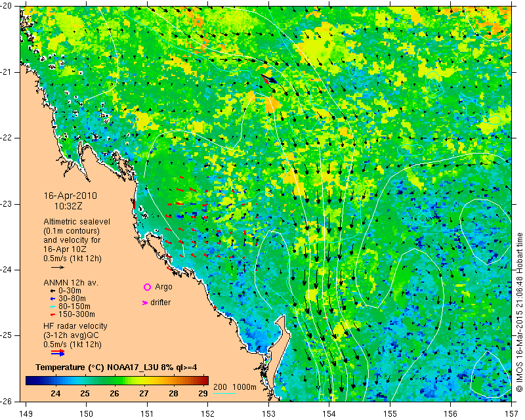Click the 'Altimetric sealevel' legend text
525x420 pixels.
77,222
